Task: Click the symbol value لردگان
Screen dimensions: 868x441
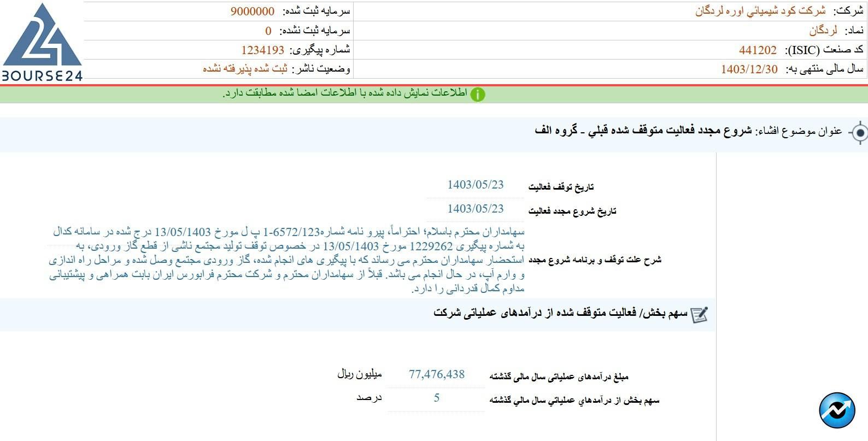Action: pyautogui.click(x=823, y=31)
